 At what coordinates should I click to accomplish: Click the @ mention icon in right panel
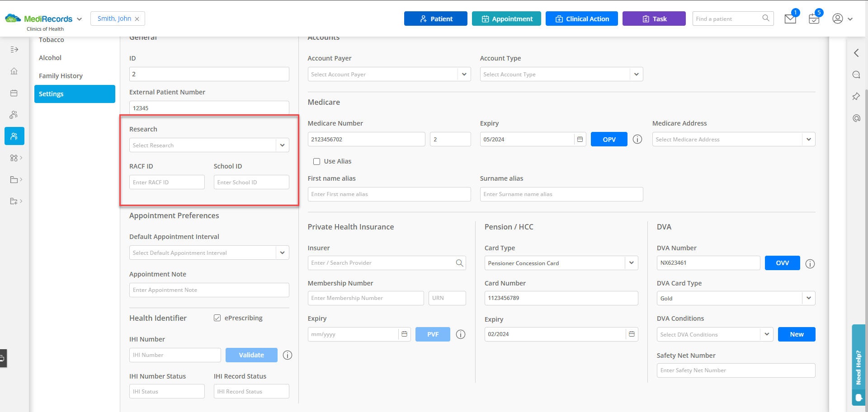tap(856, 118)
